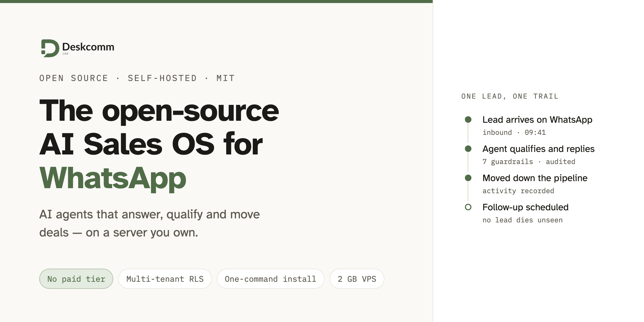Image resolution: width=644 pixels, height=322 pixels.
Task: Click the "activity recorded" caption
Action: pyautogui.click(x=518, y=191)
